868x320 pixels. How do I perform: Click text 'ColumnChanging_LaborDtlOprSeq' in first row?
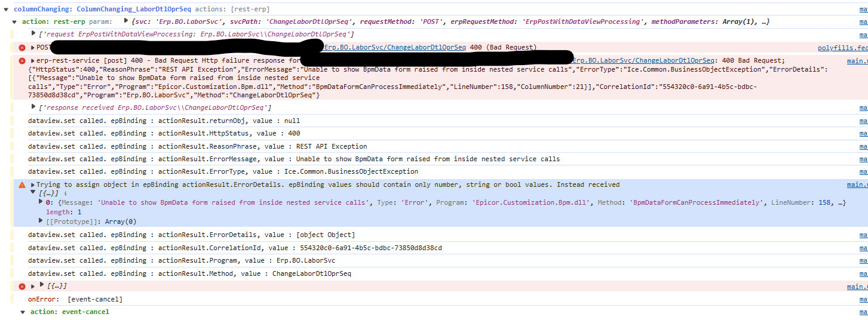135,10
